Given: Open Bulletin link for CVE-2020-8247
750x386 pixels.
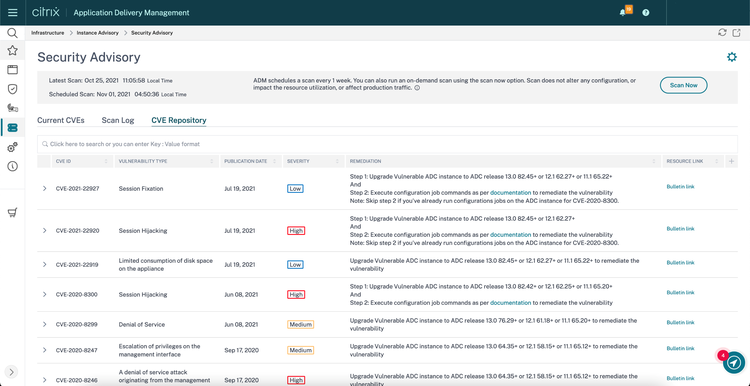Looking at the screenshot, I should click(x=680, y=349).
